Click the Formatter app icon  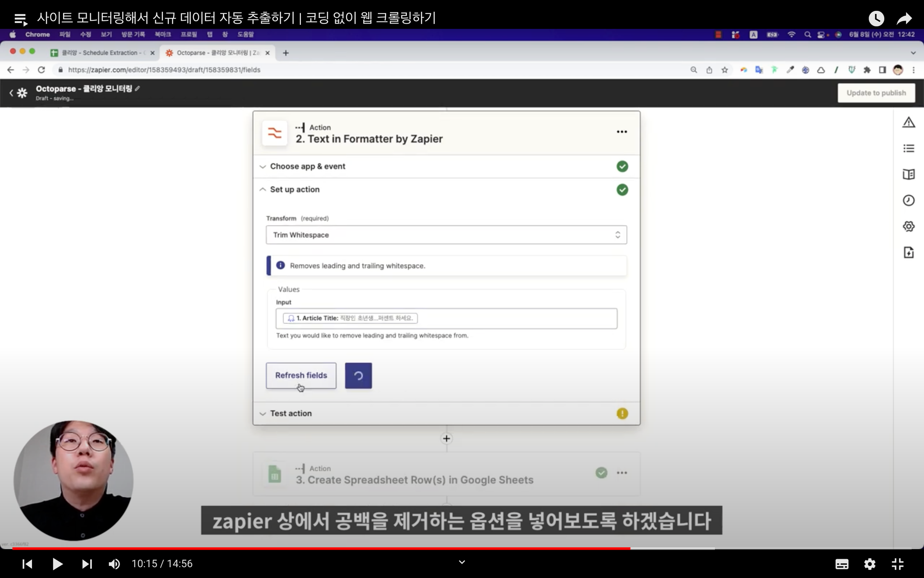(274, 133)
